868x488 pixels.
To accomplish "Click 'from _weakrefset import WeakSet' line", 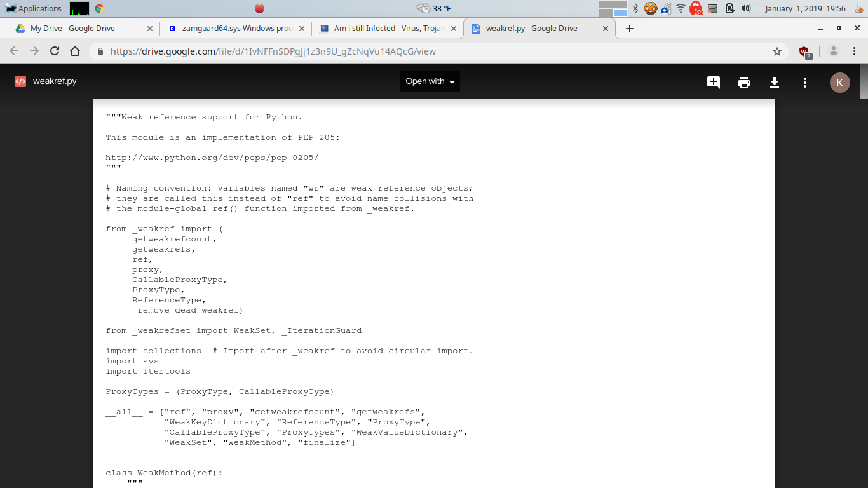I will pos(234,330).
